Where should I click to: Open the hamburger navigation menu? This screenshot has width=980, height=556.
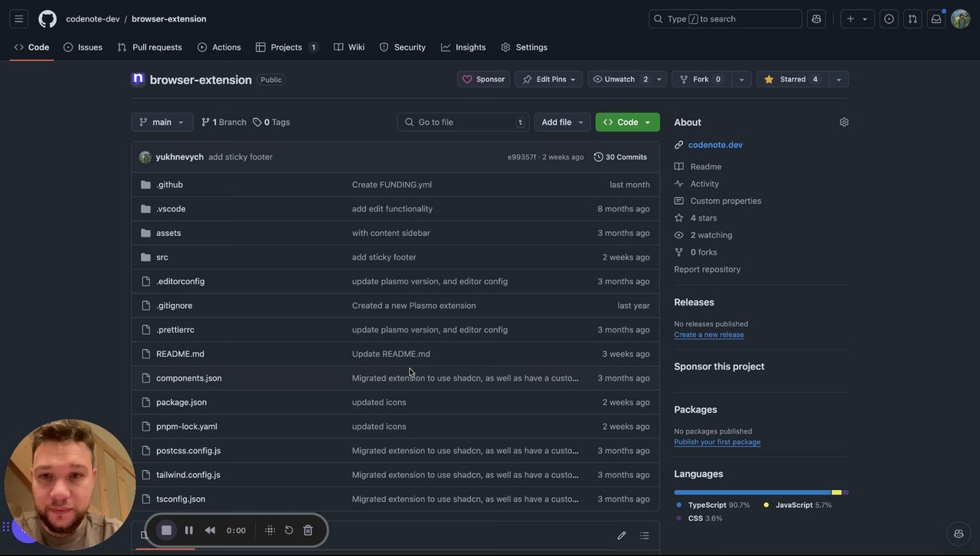point(19,19)
